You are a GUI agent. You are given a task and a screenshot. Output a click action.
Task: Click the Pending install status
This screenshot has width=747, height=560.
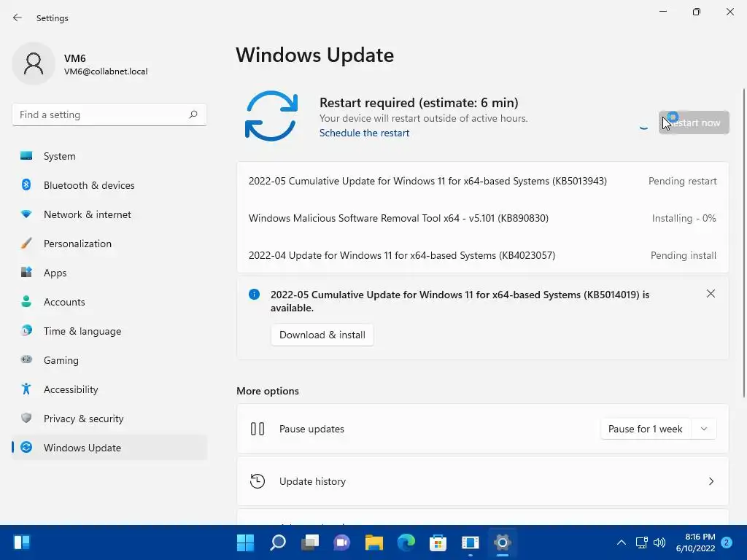(683, 255)
